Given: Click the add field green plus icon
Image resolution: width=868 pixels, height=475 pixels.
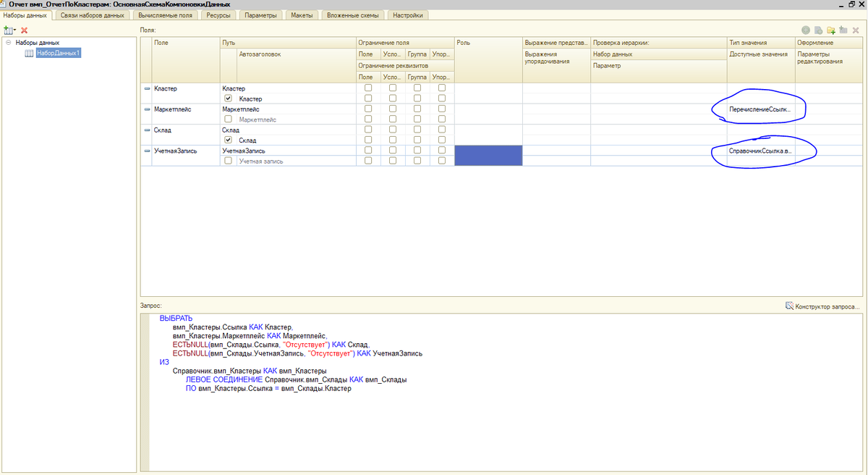Looking at the screenshot, I should pos(806,30).
